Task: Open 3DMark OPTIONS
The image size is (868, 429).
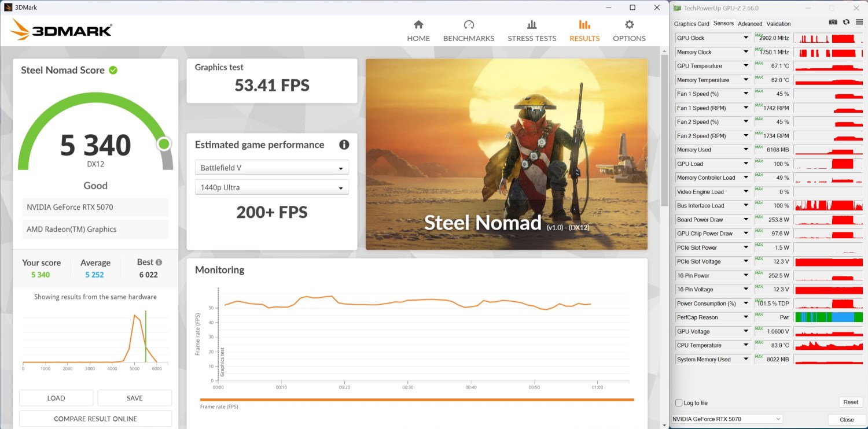Action: 629,31
